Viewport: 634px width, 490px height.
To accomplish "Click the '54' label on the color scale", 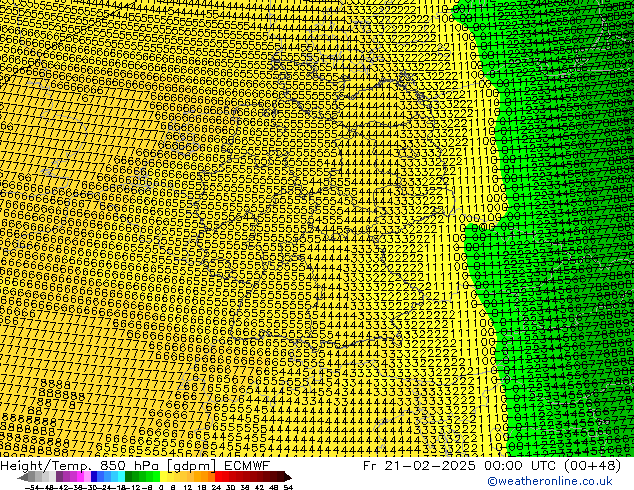I will (x=288, y=488).
